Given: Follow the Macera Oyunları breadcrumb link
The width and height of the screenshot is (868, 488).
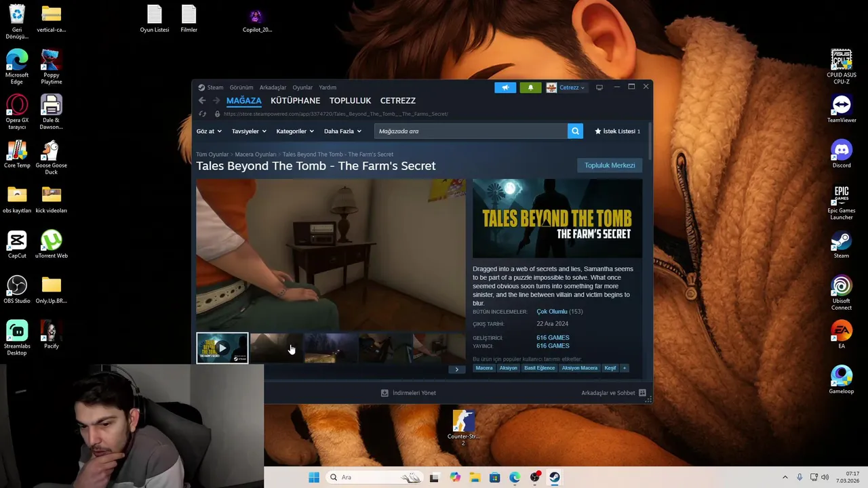Looking at the screenshot, I should pos(256,155).
